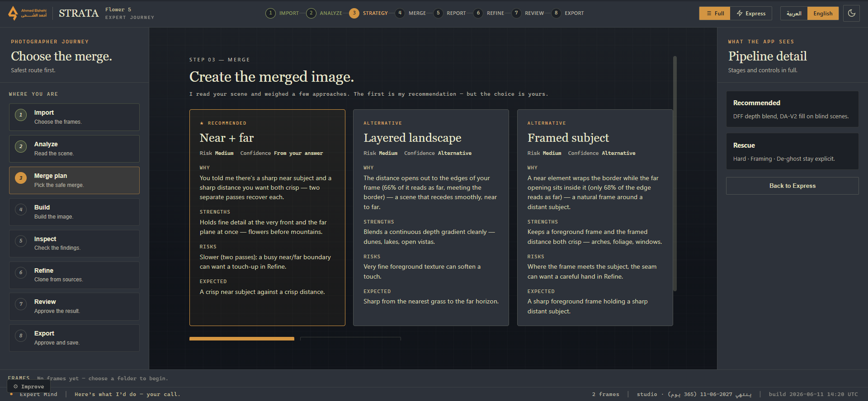Click the active step 3 circle next to STRATEGY
868x401 pixels.
354,13
